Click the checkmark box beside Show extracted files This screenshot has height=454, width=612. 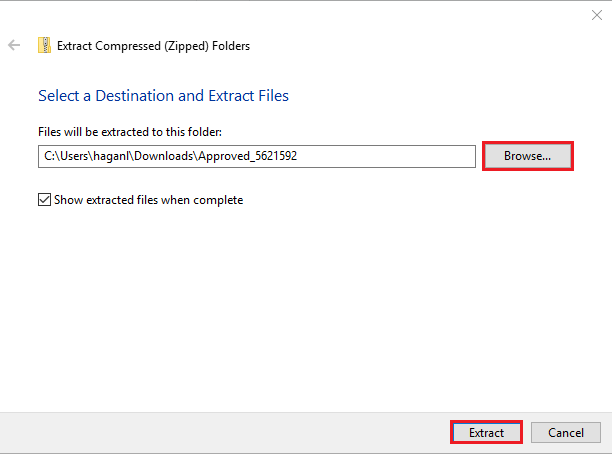tap(44, 199)
